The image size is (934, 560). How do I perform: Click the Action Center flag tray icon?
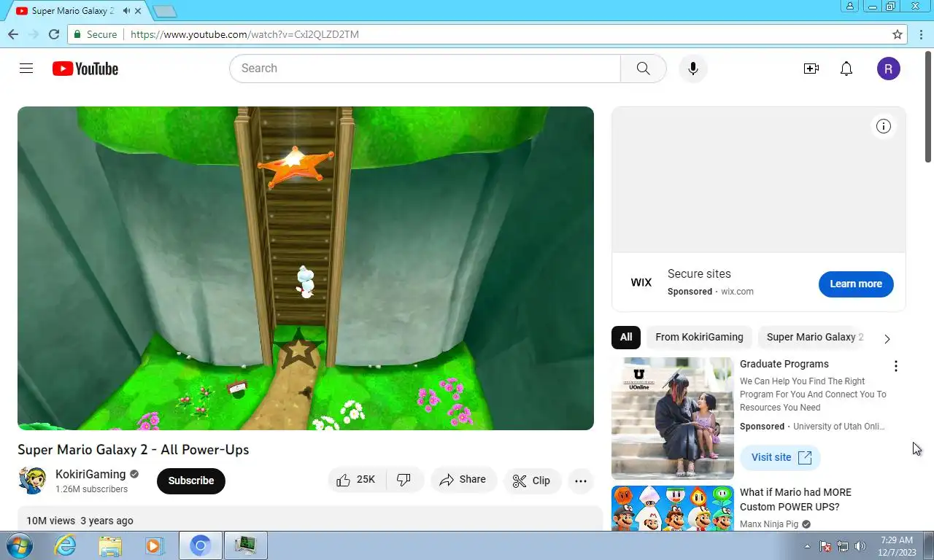(825, 545)
